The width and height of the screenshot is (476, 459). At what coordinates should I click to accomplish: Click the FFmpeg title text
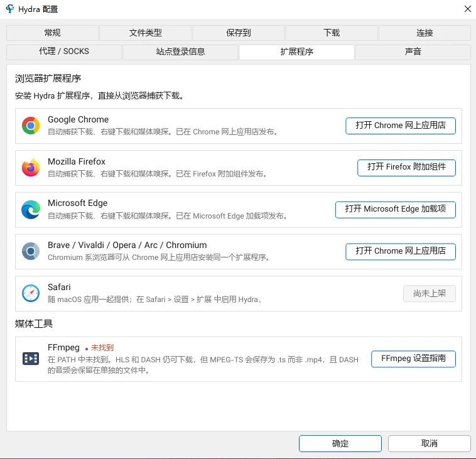pos(63,347)
